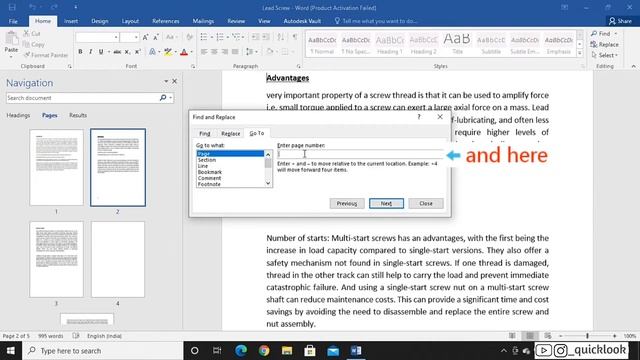Screen dimensions: 640x360
Task: Expand the Styles gallery more arrow
Action: click(x=580, y=53)
